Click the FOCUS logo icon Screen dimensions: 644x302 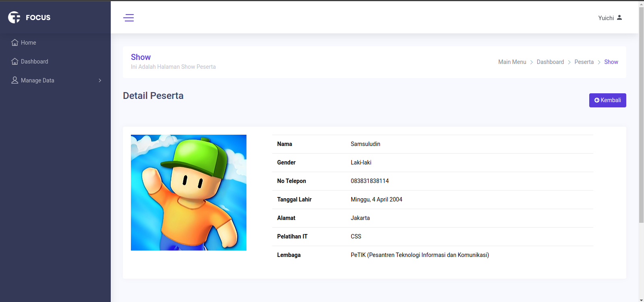click(14, 17)
